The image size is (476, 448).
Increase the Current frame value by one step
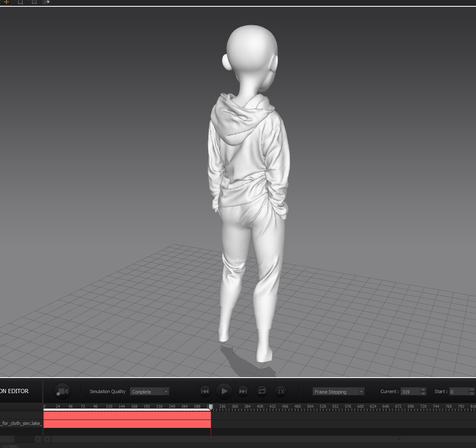(x=423, y=389)
